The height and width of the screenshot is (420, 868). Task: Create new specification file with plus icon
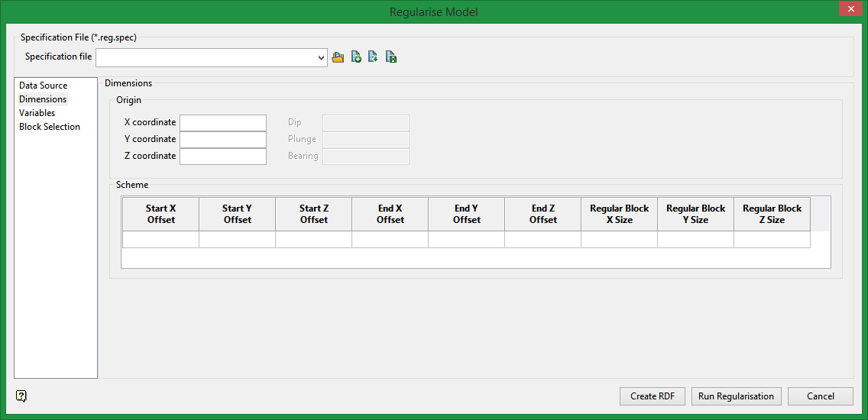(x=356, y=57)
